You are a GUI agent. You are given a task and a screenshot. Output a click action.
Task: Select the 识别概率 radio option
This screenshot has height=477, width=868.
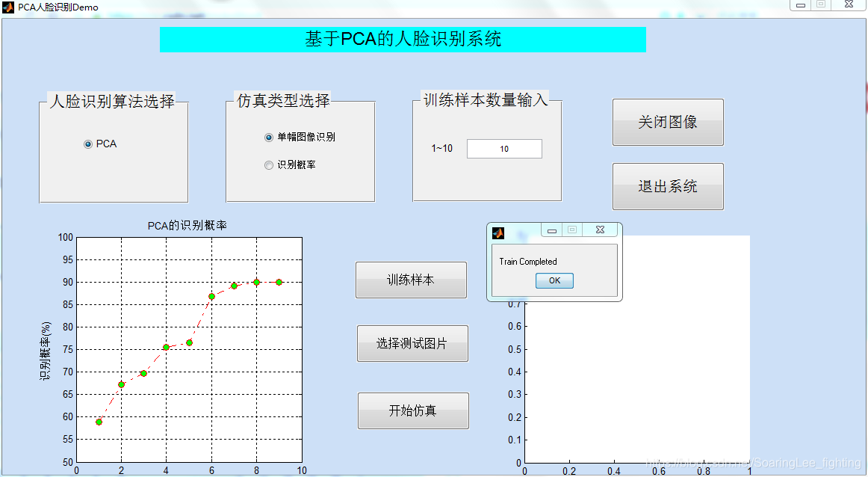(x=268, y=164)
